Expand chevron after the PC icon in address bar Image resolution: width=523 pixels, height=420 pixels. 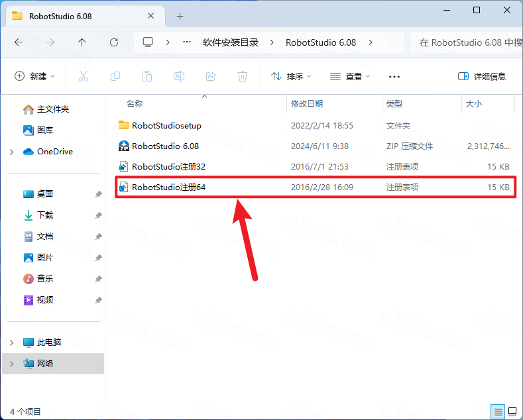(168, 42)
